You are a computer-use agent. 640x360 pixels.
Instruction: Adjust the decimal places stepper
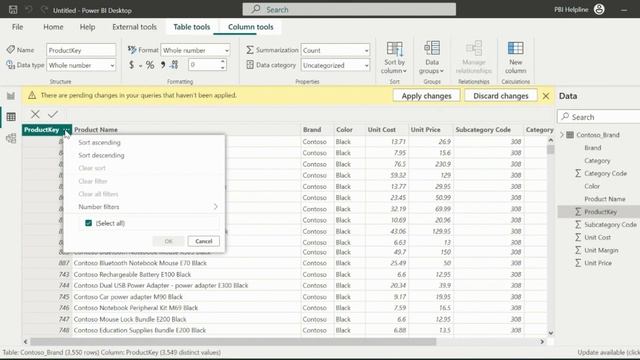222,64
